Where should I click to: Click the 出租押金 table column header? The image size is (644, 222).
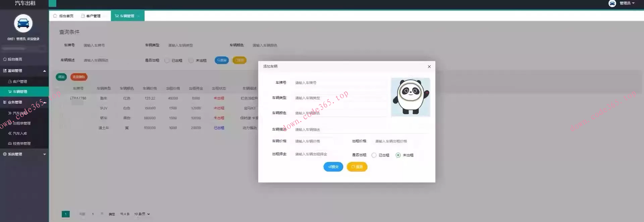tap(196, 89)
